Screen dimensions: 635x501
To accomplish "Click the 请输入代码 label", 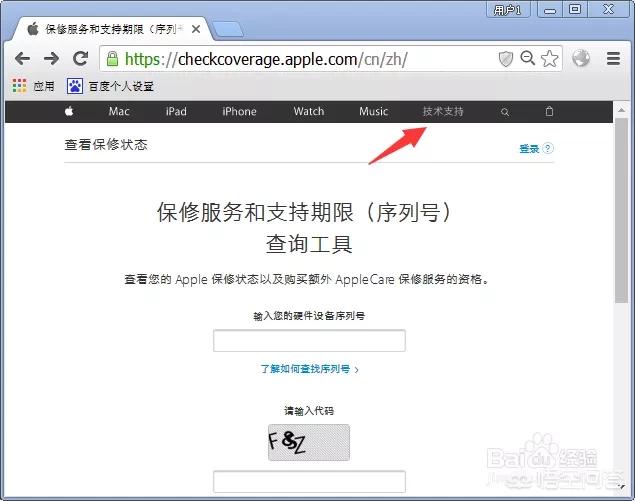I will pos(309,411).
